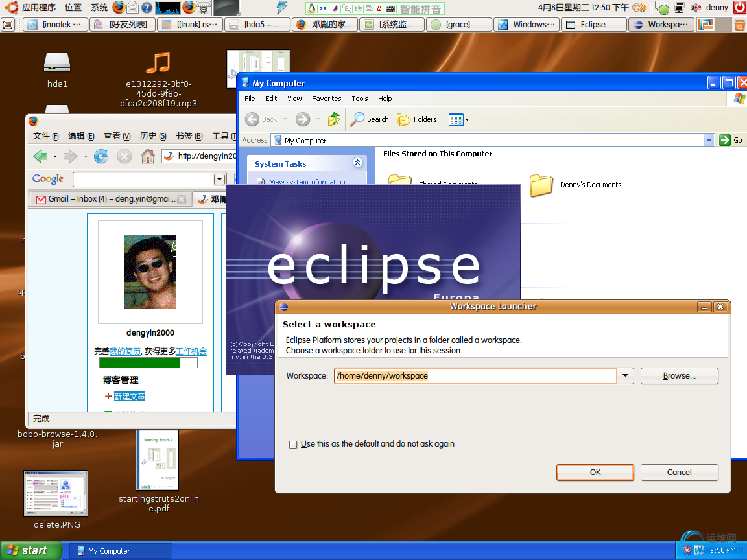Click the Windows start button

31,550
